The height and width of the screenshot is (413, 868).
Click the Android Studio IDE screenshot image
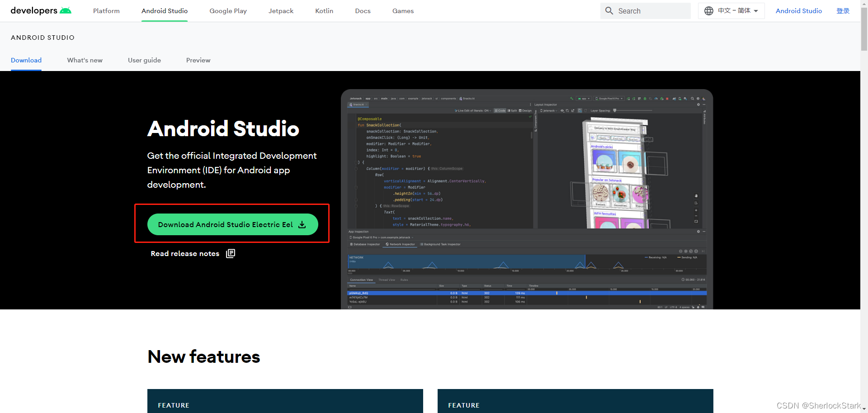pos(527,199)
